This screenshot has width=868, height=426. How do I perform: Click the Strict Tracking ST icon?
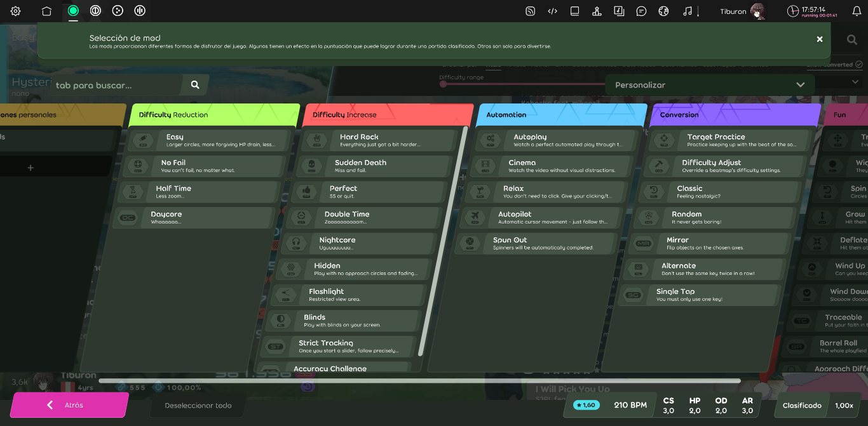click(x=275, y=347)
